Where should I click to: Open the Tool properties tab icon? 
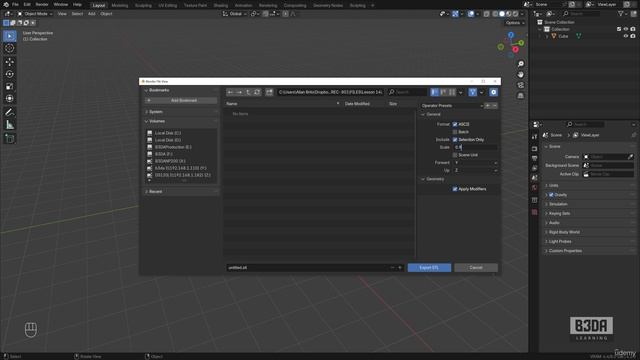point(535,137)
